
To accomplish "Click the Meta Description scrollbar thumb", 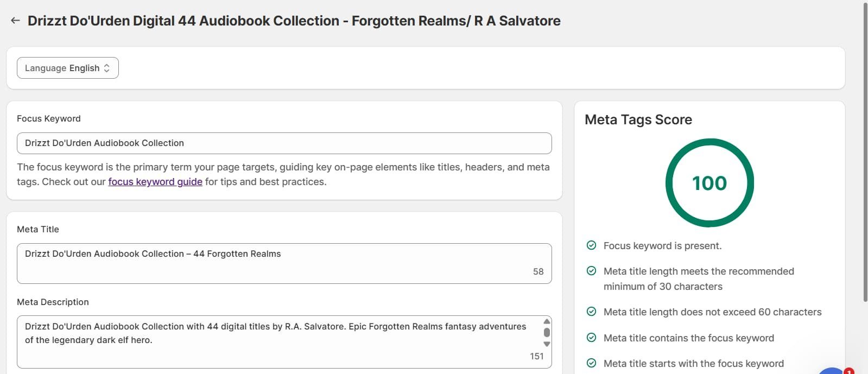I will [x=547, y=332].
